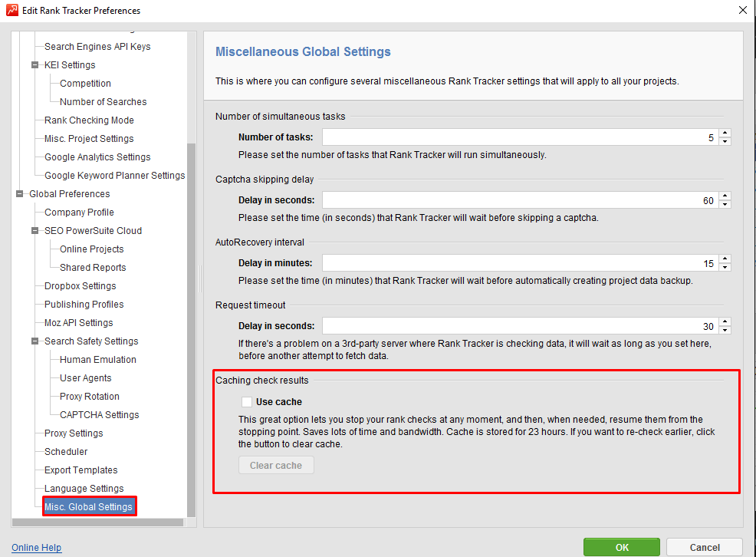756x557 pixels.
Task: Open Google Keyword Planner Settings
Action: point(115,176)
